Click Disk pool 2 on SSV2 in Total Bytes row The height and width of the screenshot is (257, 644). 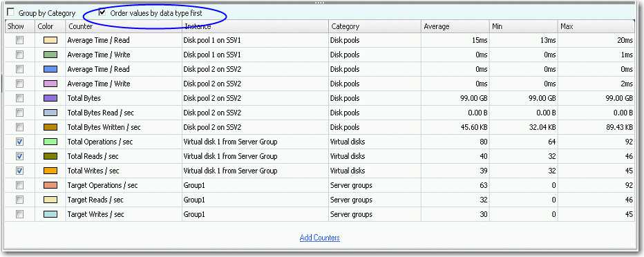(212, 98)
